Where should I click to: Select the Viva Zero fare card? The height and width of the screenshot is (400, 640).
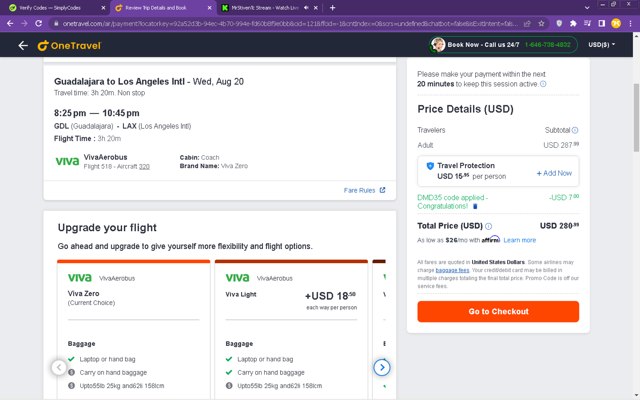(x=133, y=330)
